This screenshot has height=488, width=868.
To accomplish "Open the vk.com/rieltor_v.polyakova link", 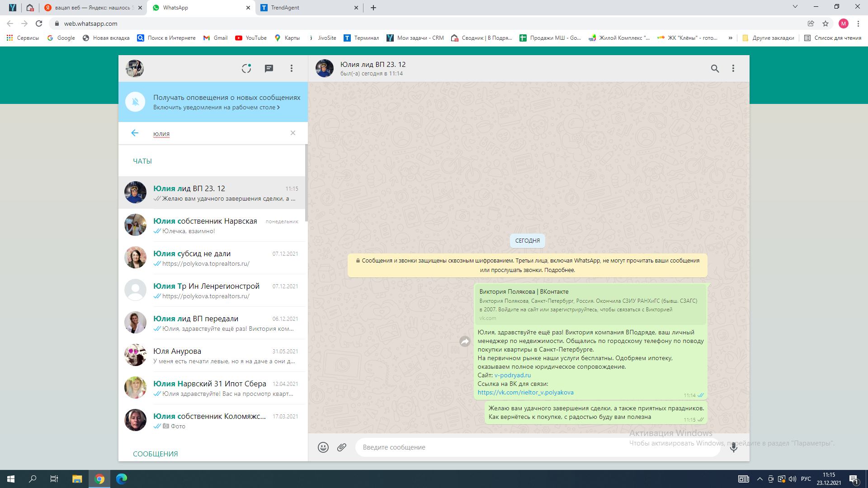I will click(525, 392).
